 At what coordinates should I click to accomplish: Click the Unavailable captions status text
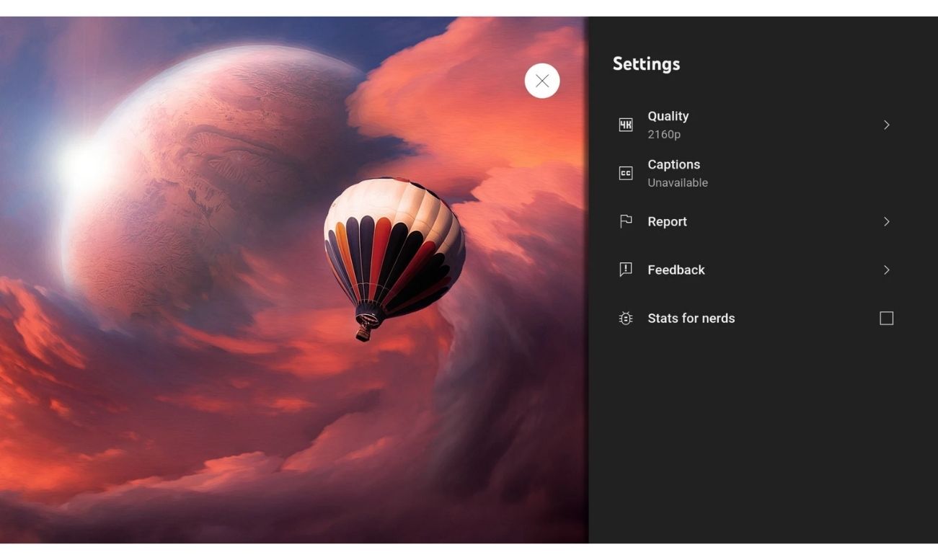click(677, 183)
